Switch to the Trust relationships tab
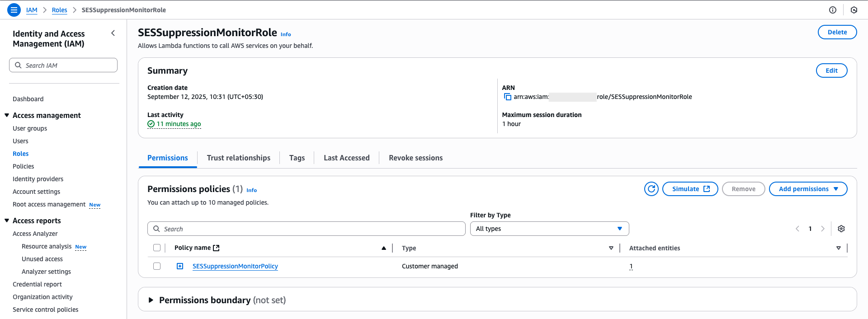868x319 pixels. [x=239, y=158]
